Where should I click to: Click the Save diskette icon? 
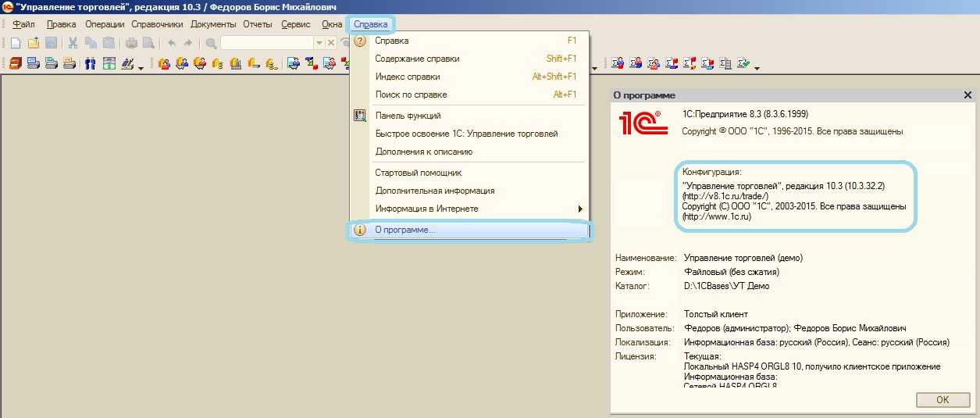(x=51, y=43)
